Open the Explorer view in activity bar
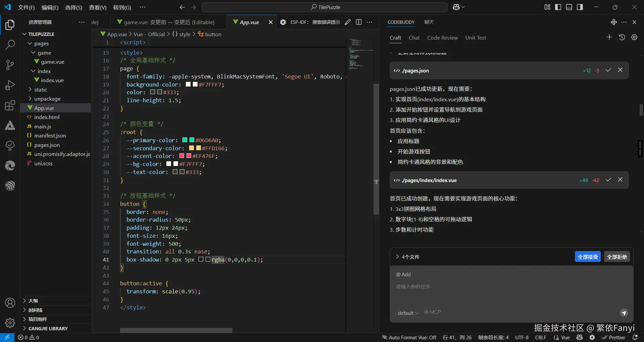Image resolution: width=644 pixels, height=342 pixels. coord(10,25)
